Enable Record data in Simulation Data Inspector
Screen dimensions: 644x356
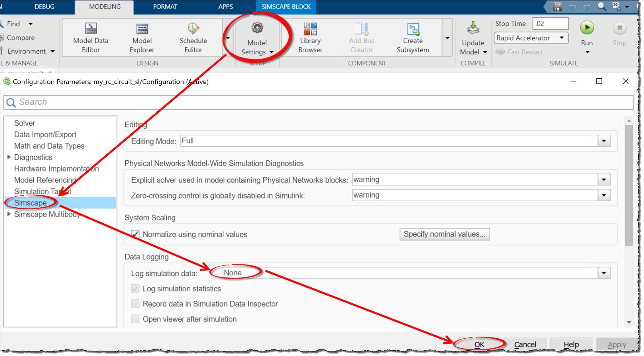click(x=135, y=304)
